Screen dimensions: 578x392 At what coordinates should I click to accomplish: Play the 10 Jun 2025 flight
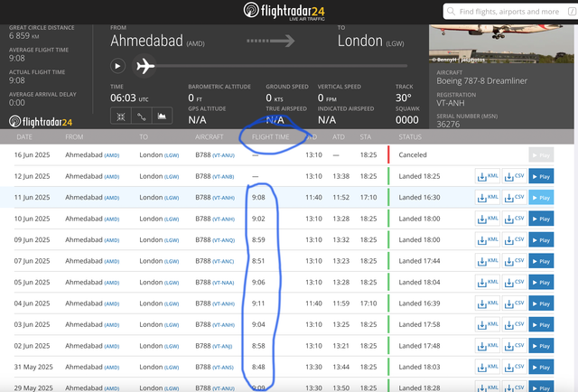[x=541, y=219]
